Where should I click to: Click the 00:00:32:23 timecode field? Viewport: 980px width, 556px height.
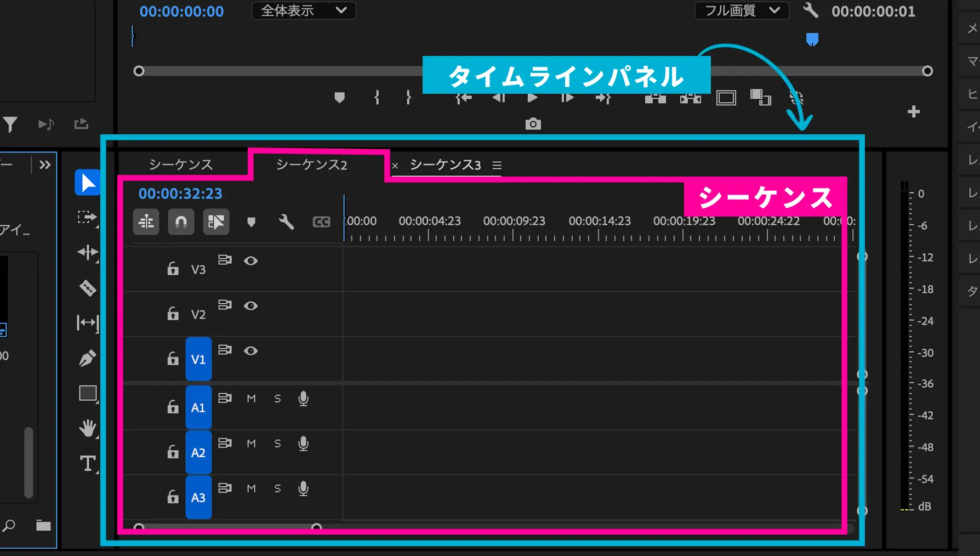[181, 194]
